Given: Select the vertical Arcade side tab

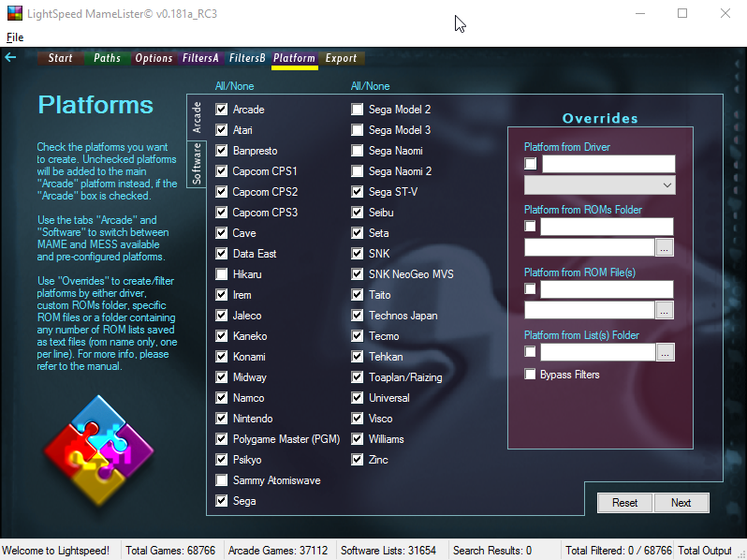Looking at the screenshot, I should [x=197, y=117].
